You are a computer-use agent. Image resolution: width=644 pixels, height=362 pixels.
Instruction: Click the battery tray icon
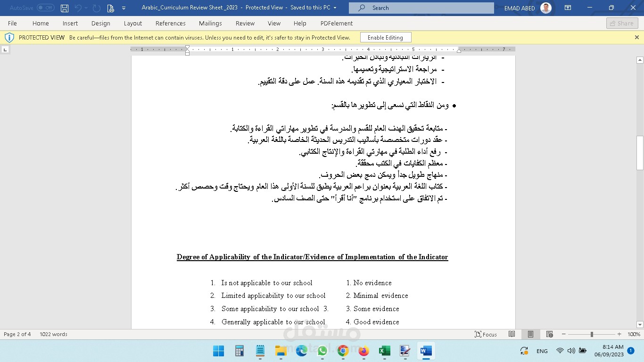click(583, 351)
